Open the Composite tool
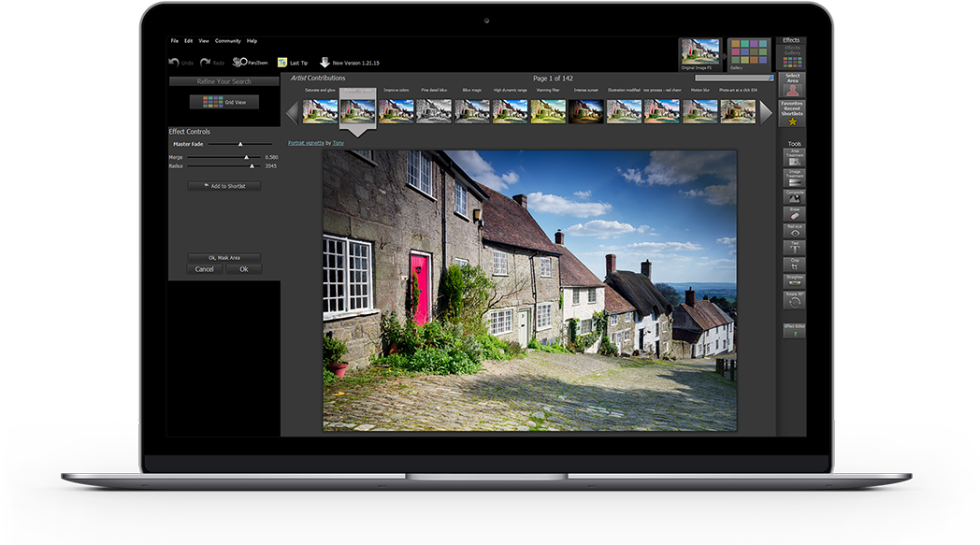The width and height of the screenshot is (980, 545). [793, 196]
